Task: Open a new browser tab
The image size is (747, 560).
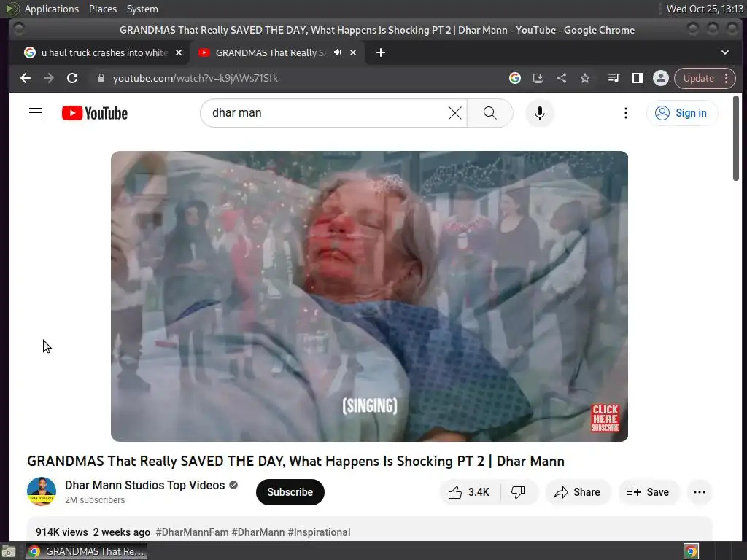Action: click(380, 52)
